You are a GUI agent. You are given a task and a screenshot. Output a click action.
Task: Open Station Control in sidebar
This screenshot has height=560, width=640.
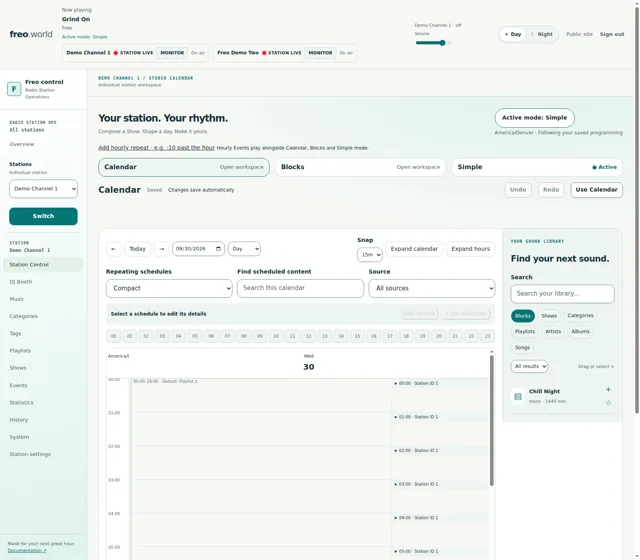(43, 264)
